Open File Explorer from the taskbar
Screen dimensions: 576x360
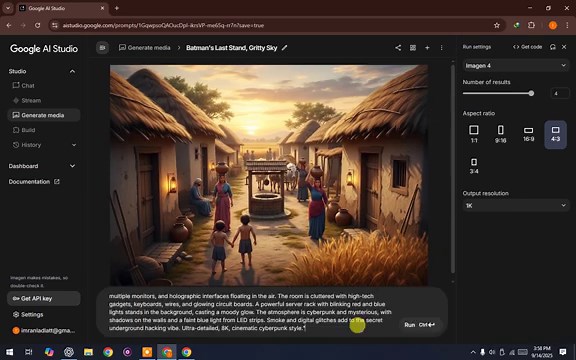(x=88, y=352)
